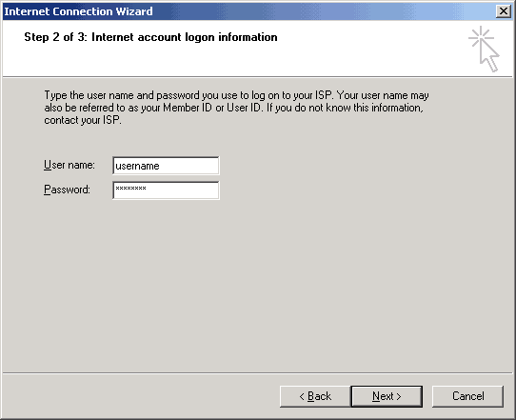Click empty space right of password asterisks
The height and width of the screenshot is (420, 516).
[x=183, y=190]
